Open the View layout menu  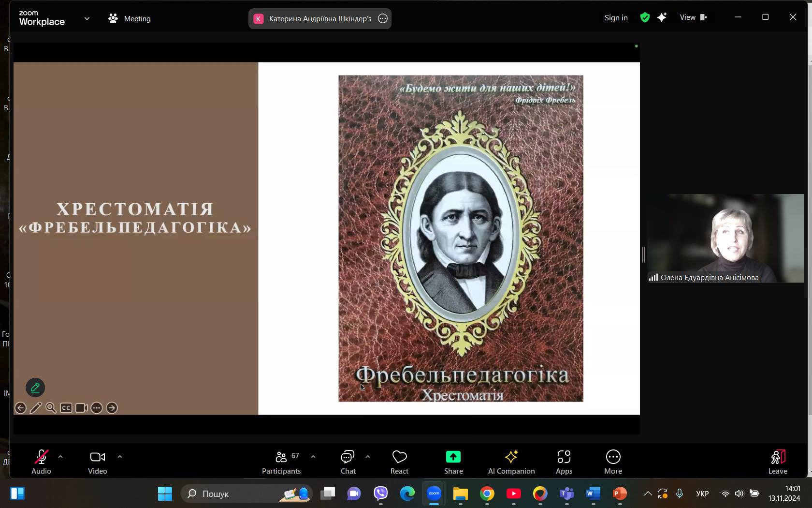coord(693,17)
